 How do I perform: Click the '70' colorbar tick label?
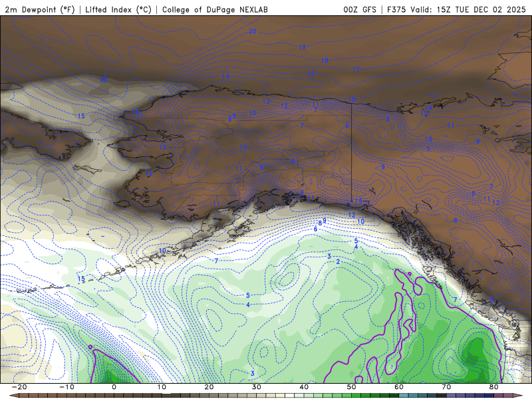446,387
